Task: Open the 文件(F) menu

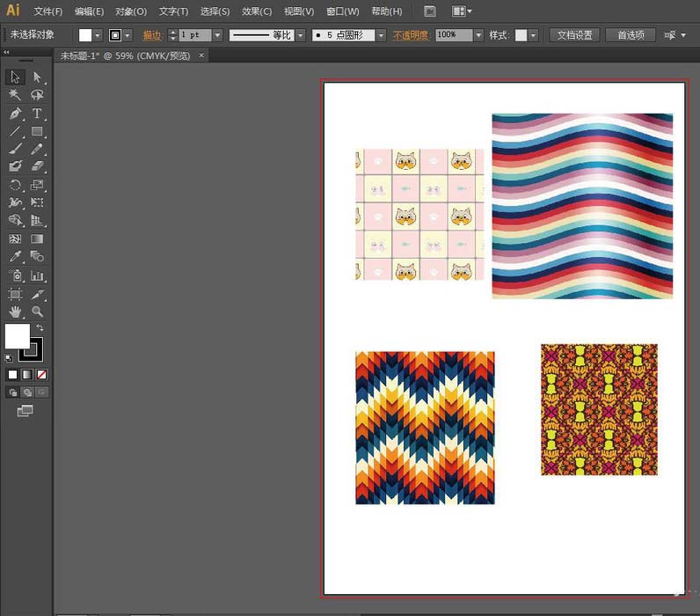Action: coord(48,11)
